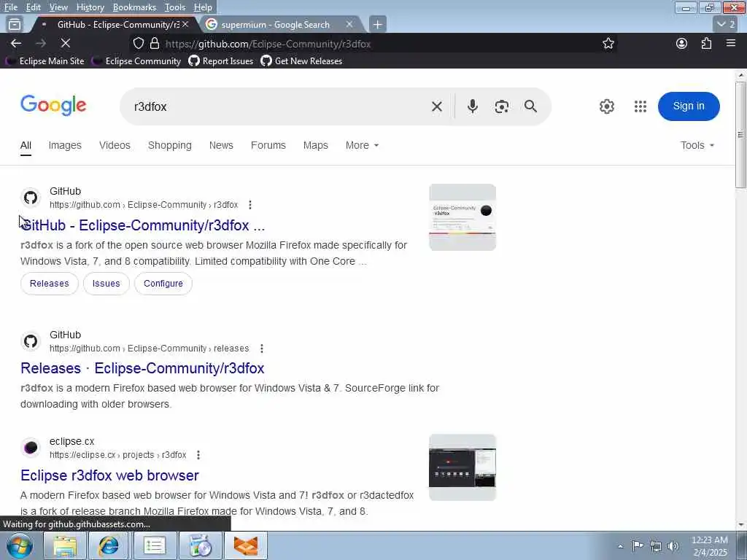The height and width of the screenshot is (560, 747).
Task: Open Windows Start orb
Action: (x=20, y=545)
